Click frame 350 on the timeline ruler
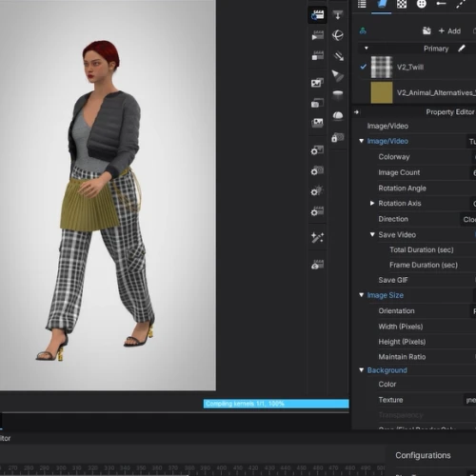 [141, 467]
